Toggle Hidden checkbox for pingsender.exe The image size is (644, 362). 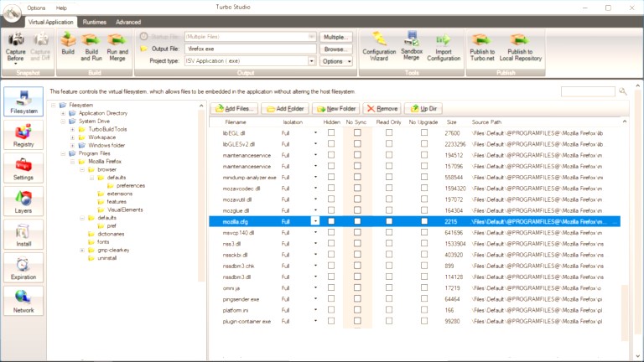[x=331, y=299]
